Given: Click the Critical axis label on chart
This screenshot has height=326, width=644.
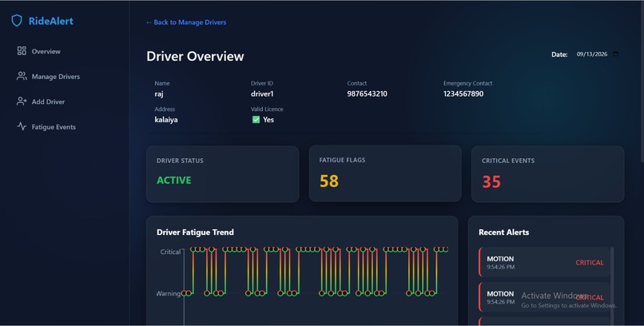Looking at the screenshot, I should click(x=170, y=252).
